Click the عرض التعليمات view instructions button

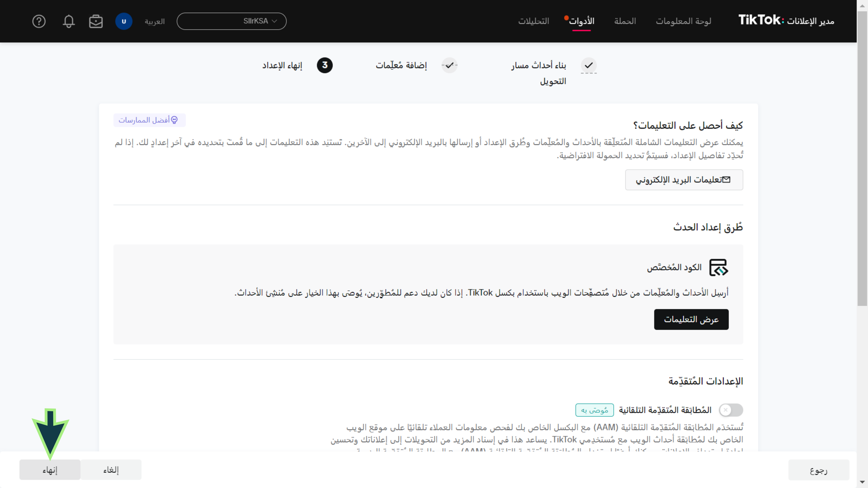pos(691,319)
